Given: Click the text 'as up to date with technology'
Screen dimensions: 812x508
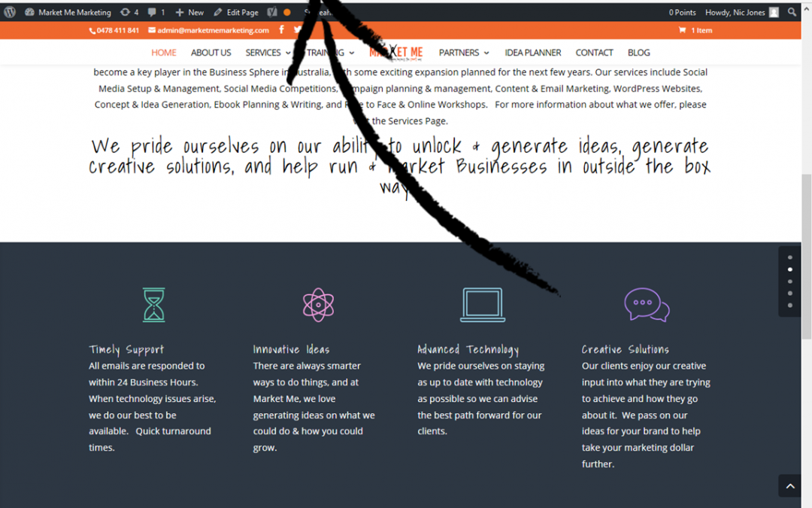Looking at the screenshot, I should click(480, 382).
